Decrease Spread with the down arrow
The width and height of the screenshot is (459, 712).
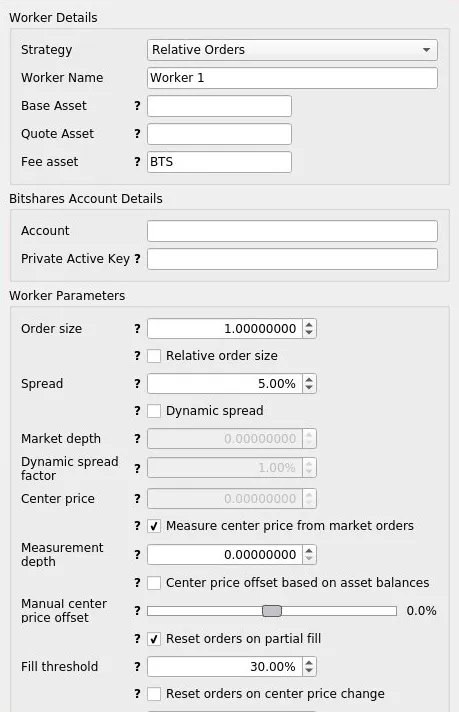tap(309, 388)
